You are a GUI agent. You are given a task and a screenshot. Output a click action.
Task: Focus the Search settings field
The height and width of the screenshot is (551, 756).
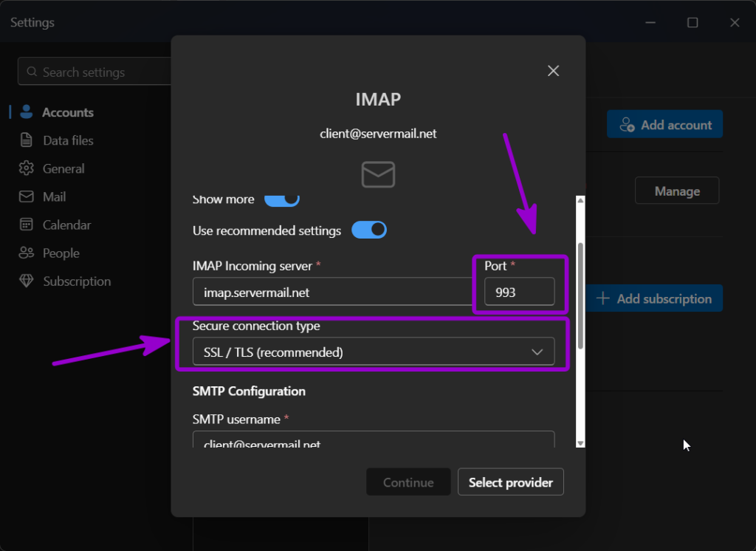[x=94, y=72]
